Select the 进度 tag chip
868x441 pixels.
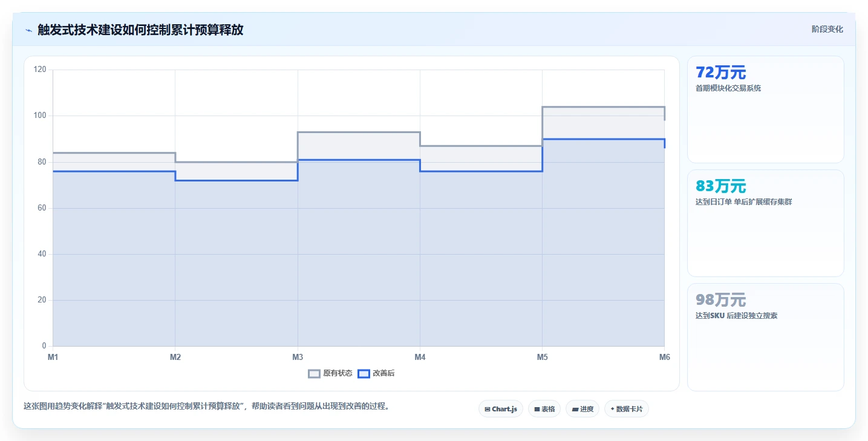pos(582,409)
